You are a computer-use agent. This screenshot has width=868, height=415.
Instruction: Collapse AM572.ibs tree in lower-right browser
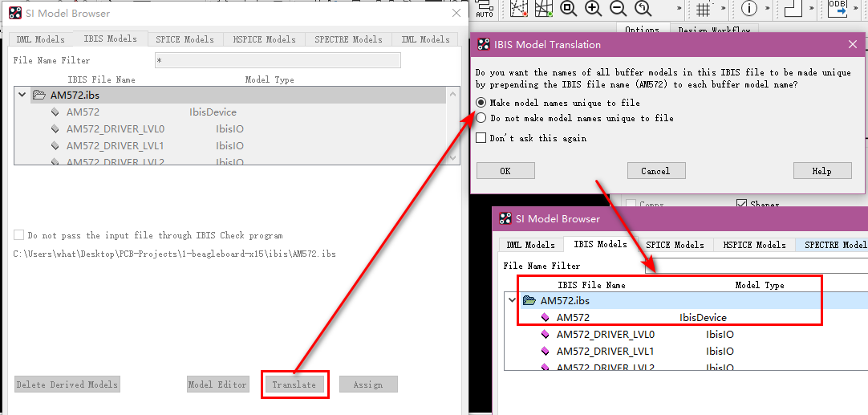tap(513, 301)
